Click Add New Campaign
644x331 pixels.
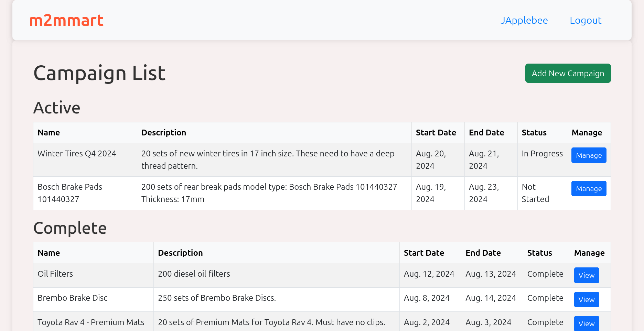point(568,73)
